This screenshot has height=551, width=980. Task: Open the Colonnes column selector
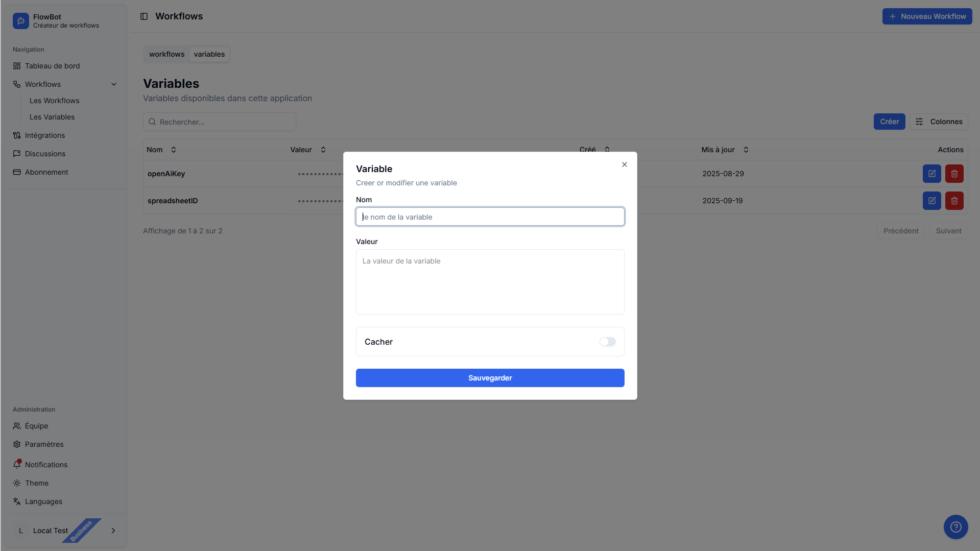(x=938, y=122)
